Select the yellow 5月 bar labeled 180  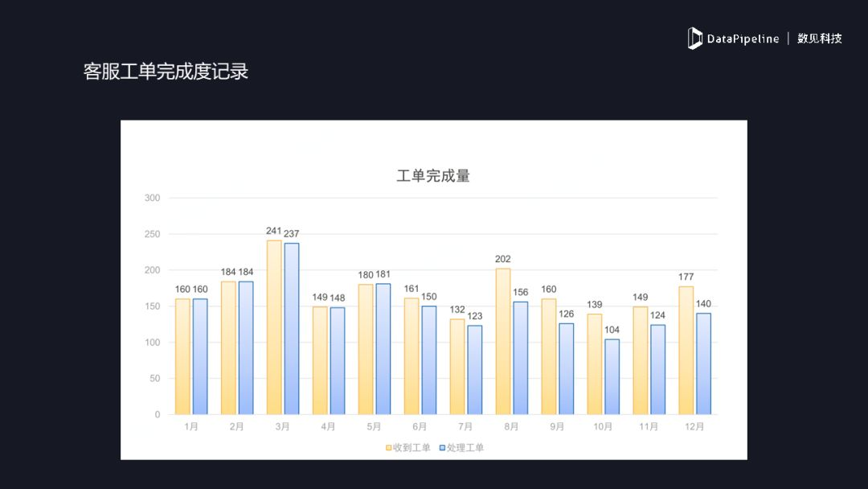tap(366, 349)
